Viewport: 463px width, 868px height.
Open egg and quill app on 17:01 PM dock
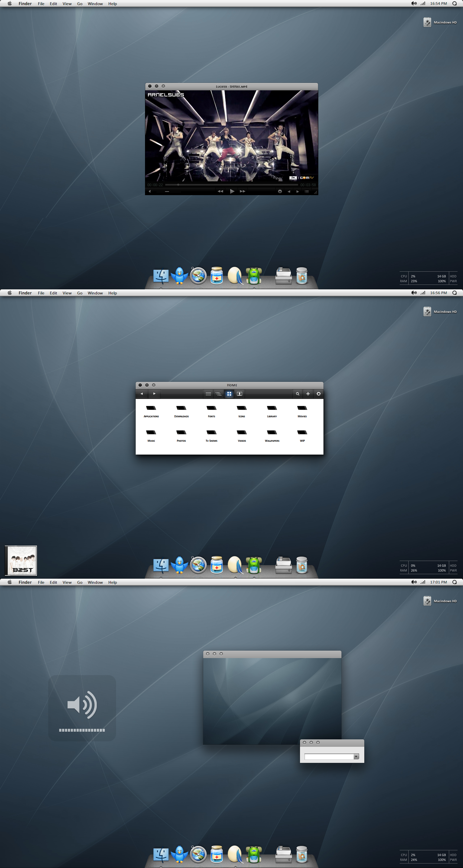(235, 854)
